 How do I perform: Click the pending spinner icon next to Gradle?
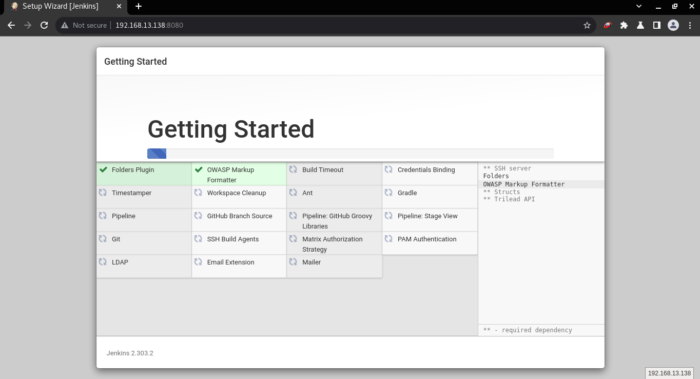click(388, 193)
